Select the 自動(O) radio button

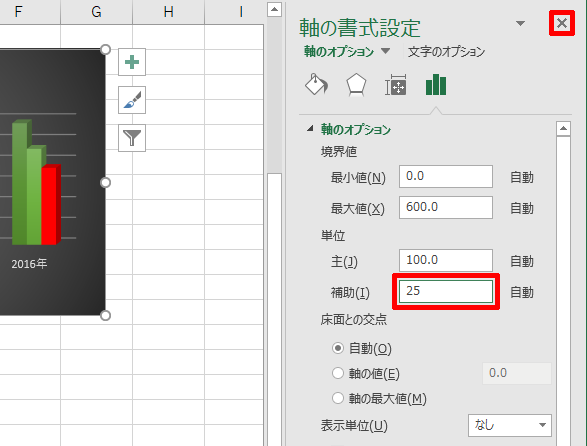pos(338,348)
